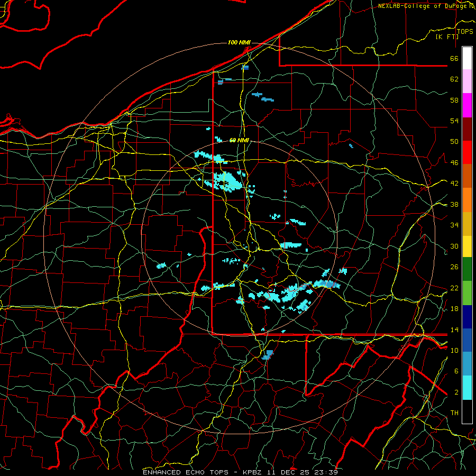Click the dark red 54 K FT swatch
The width and height of the screenshot is (476, 476).
467,129
